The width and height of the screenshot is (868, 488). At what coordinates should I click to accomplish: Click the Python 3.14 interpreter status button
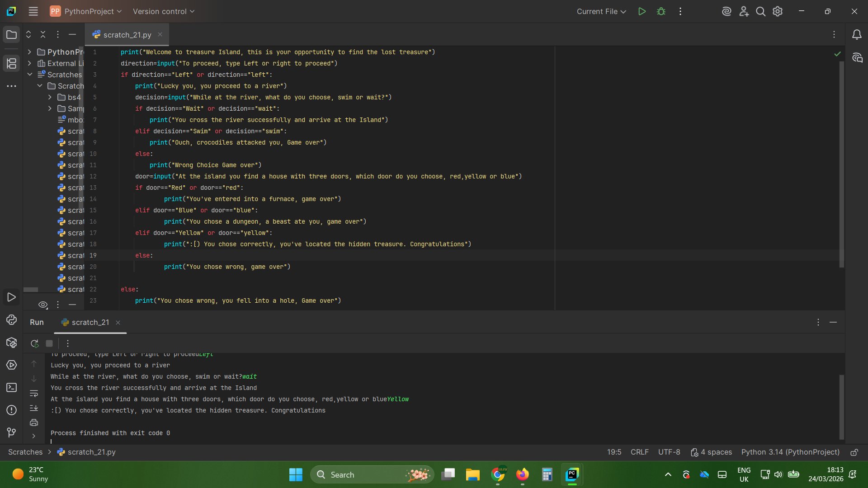click(790, 452)
